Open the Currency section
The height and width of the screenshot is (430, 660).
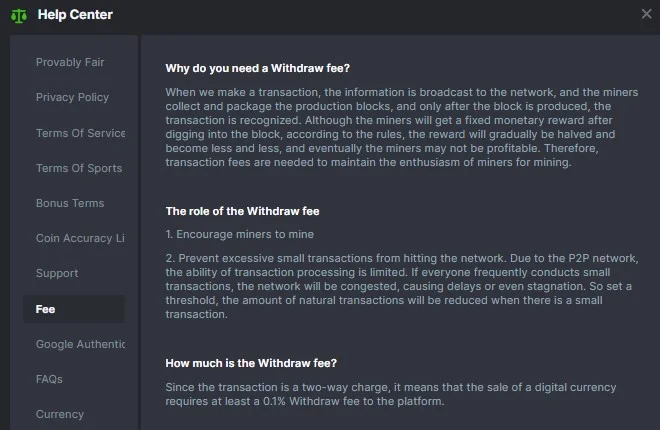tap(60, 414)
